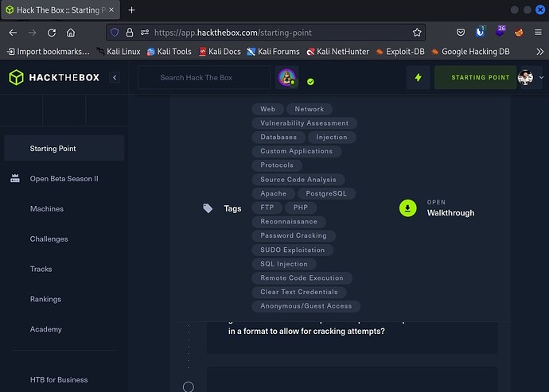Open Machines in the sidebar
549x392 pixels.
coord(47,209)
